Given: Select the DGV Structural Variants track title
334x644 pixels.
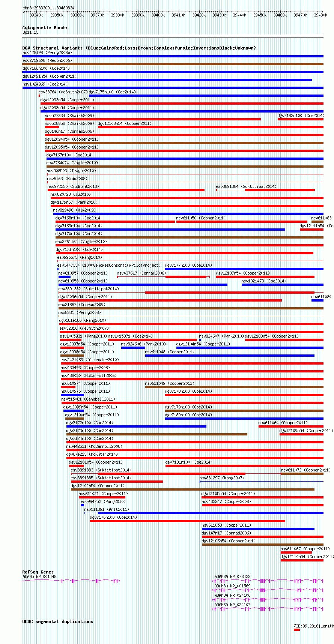Looking at the screenshot, I should point(139,48).
